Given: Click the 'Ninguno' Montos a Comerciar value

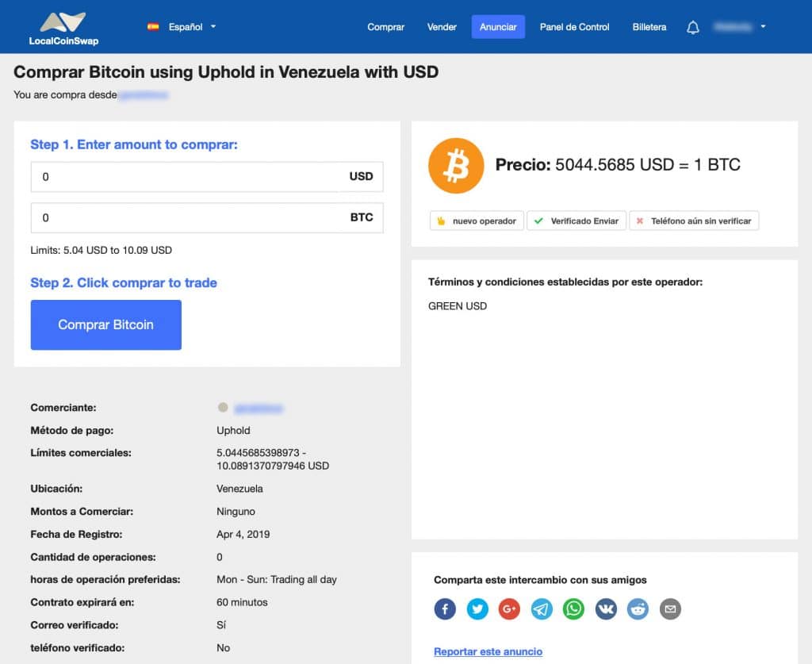Looking at the screenshot, I should pos(236,511).
